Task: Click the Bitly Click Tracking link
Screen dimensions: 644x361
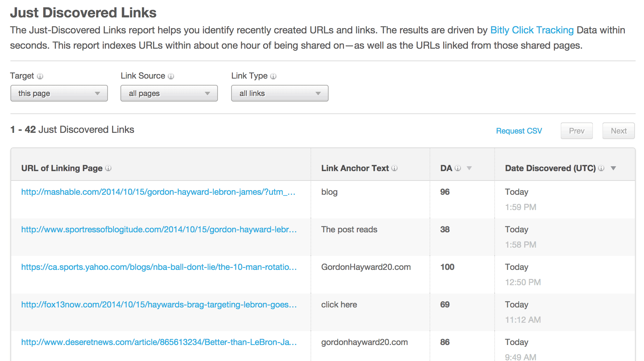Action: tap(532, 30)
